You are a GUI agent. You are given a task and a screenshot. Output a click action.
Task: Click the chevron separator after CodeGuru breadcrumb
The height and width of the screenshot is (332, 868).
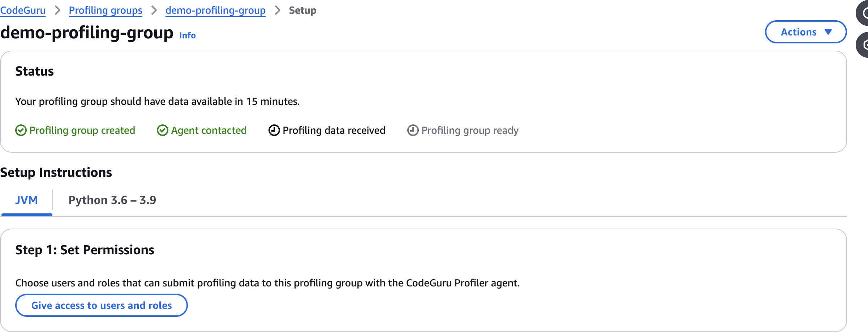tap(57, 10)
